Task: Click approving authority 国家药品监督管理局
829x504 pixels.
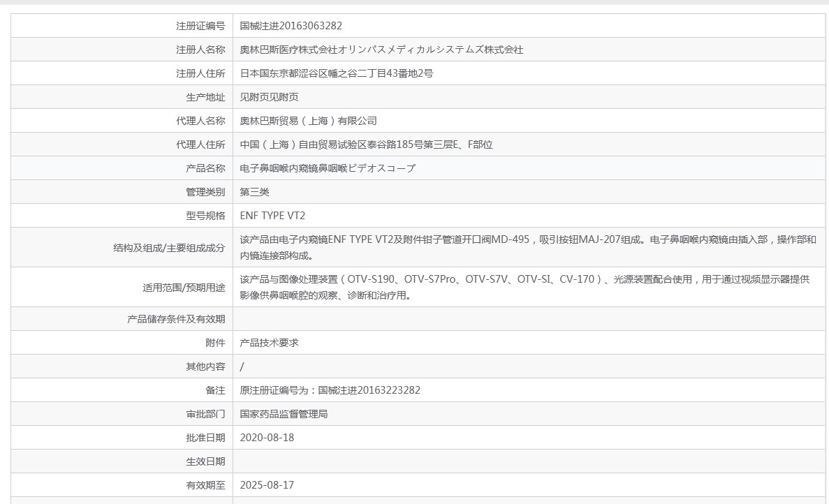Action: pos(284,414)
